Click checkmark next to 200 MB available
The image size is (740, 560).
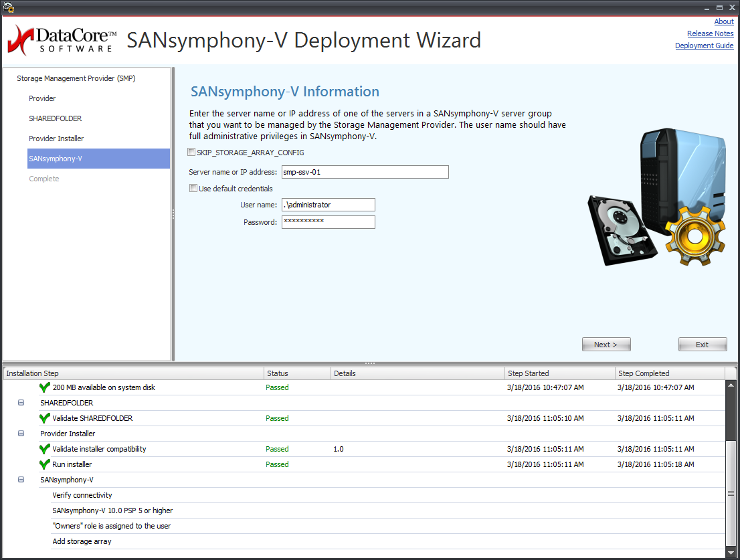tap(45, 387)
